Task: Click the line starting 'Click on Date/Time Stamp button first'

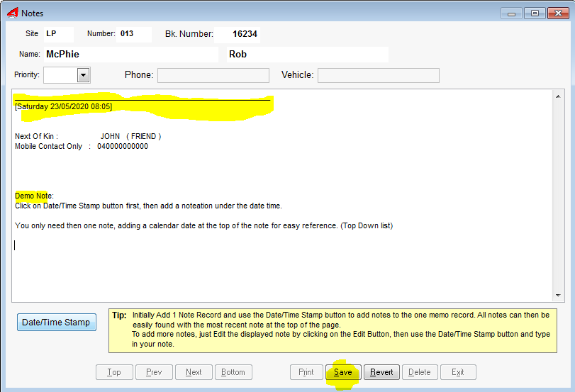Action: [148, 206]
